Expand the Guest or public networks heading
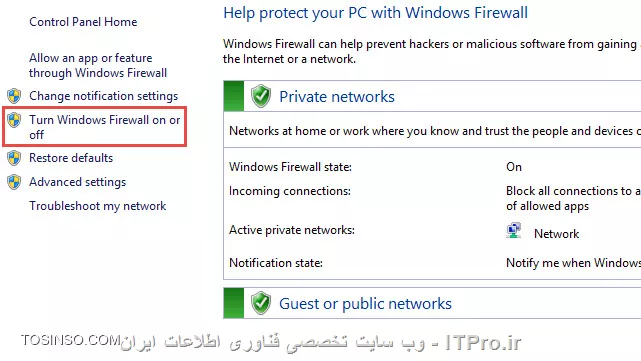 pyautogui.click(x=365, y=304)
